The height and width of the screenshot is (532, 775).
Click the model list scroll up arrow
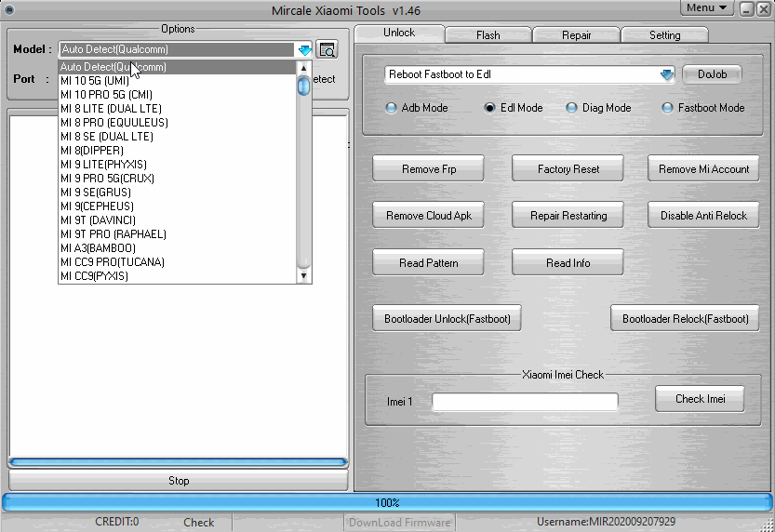pyautogui.click(x=303, y=68)
